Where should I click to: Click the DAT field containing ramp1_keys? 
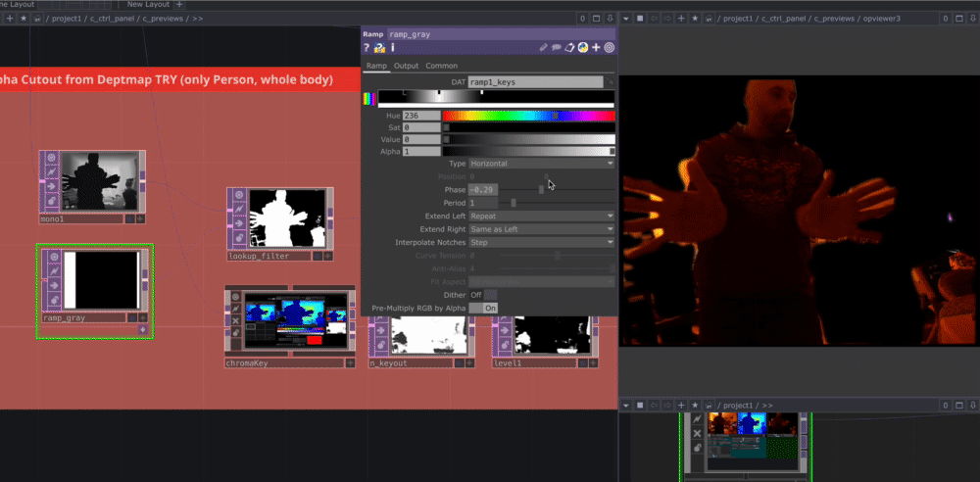tap(536, 82)
